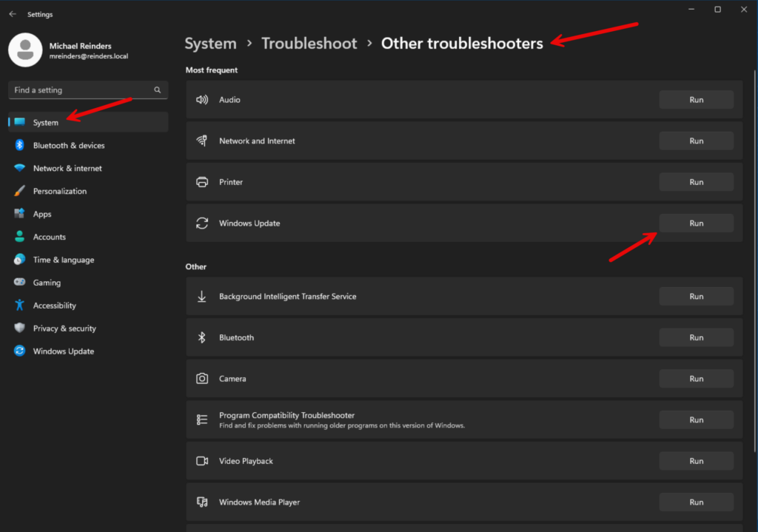Click the Bluetooth troubleshooter icon
This screenshot has width=758, height=532.
(x=202, y=337)
